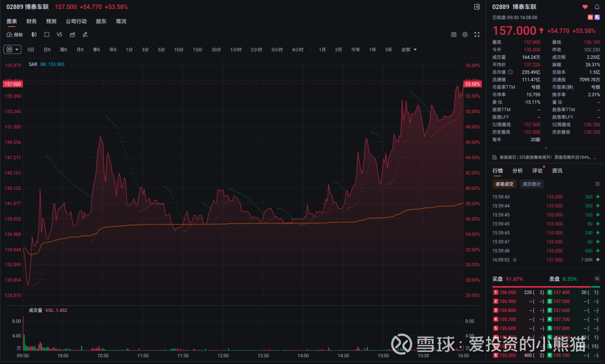Switch to the 图表 tab

[12, 22]
